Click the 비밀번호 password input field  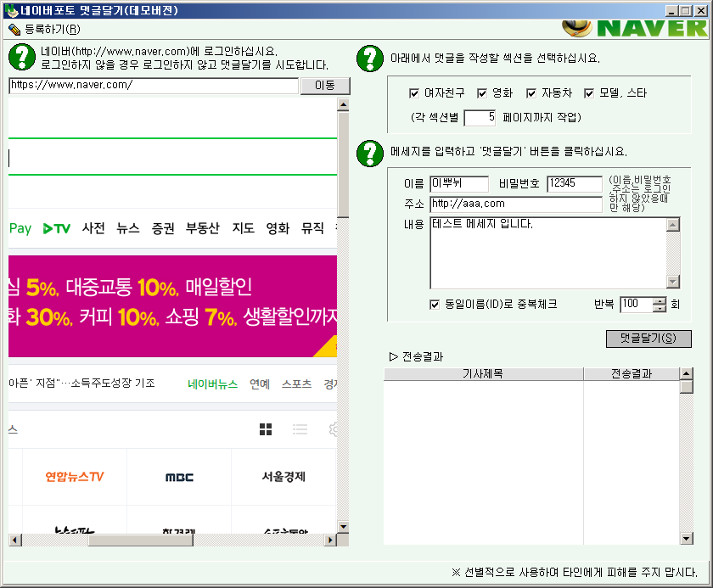tap(574, 184)
